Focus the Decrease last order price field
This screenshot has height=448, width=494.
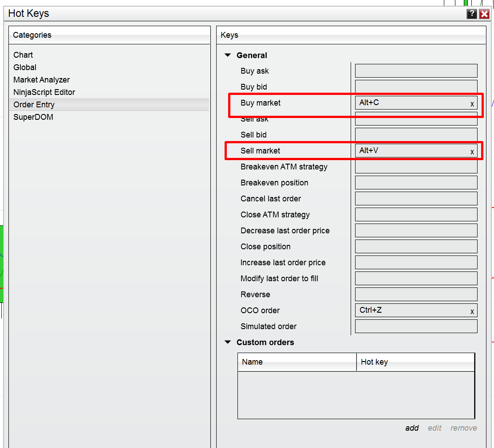[x=416, y=231]
